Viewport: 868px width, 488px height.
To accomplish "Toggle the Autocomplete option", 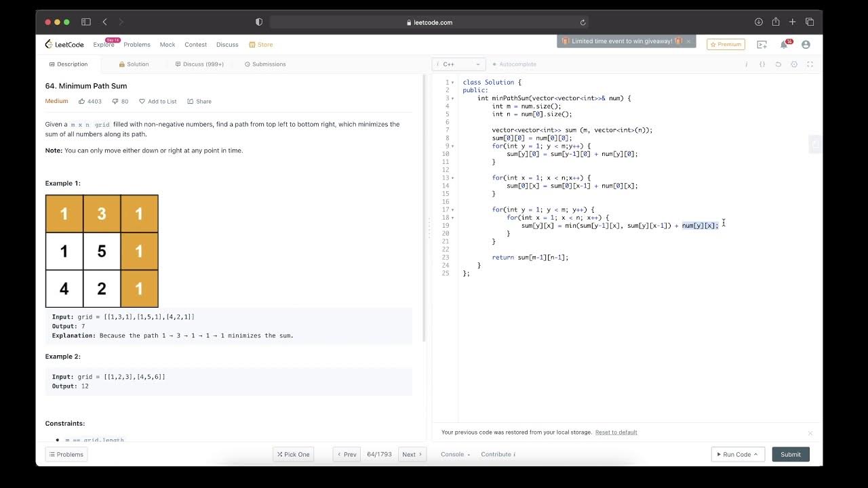I will click(514, 64).
